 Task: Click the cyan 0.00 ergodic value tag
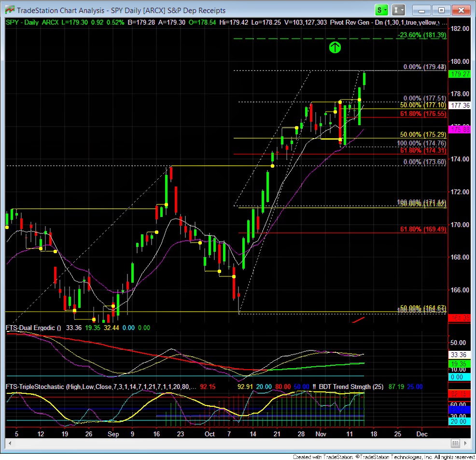pyautogui.click(x=459, y=377)
